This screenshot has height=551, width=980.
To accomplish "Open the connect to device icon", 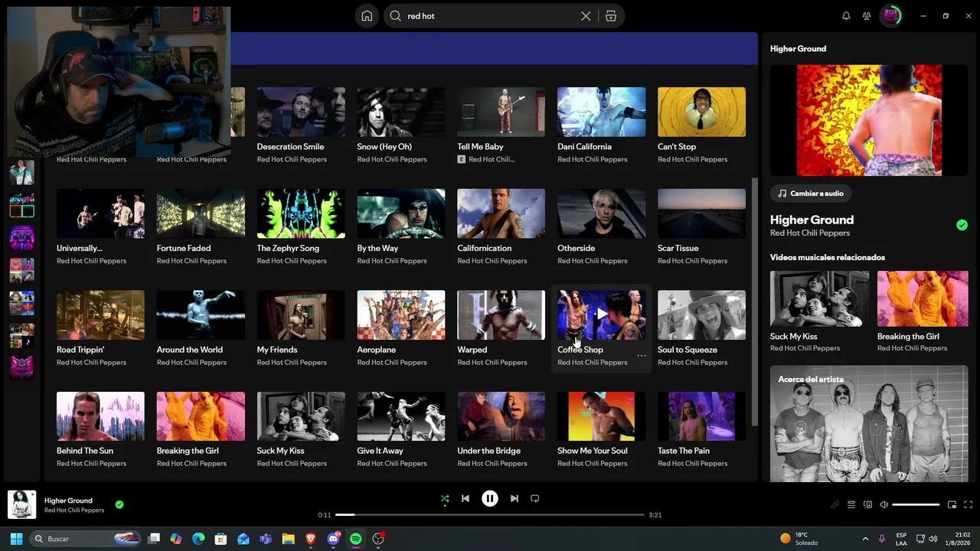I will pos(868,505).
